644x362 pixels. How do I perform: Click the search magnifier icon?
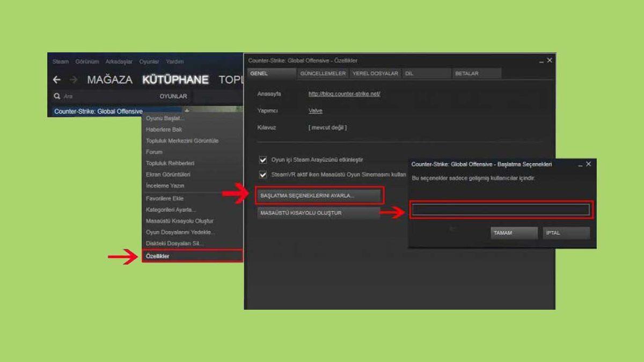click(57, 97)
